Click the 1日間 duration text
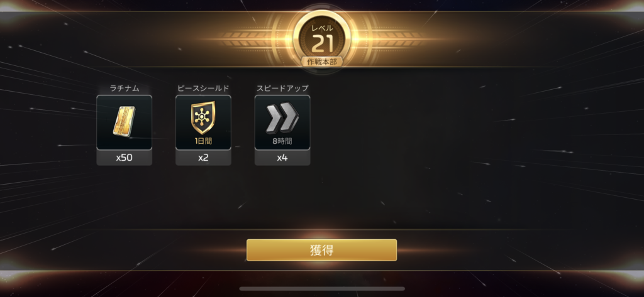The width and height of the screenshot is (644, 297). pos(203,141)
